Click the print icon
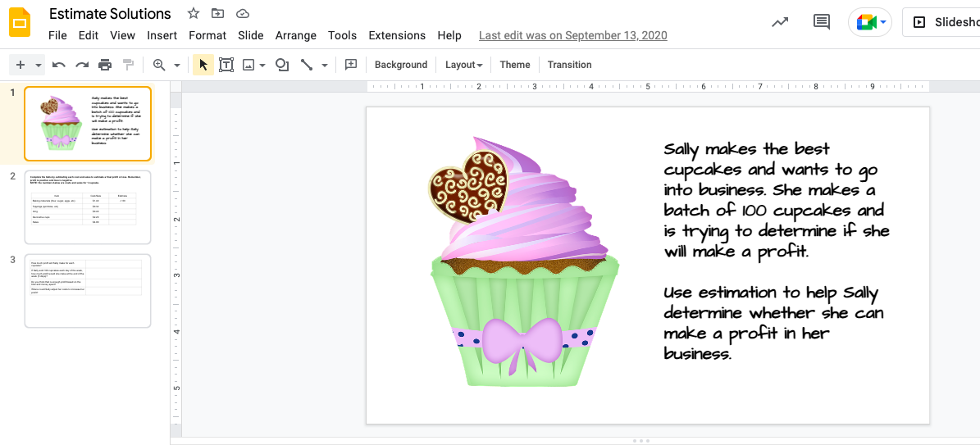The height and width of the screenshot is (445, 980). pyautogui.click(x=105, y=65)
